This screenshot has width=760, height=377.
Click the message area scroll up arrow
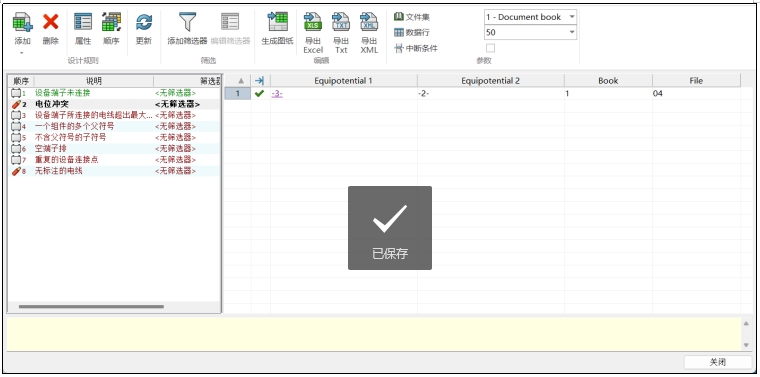(746, 323)
